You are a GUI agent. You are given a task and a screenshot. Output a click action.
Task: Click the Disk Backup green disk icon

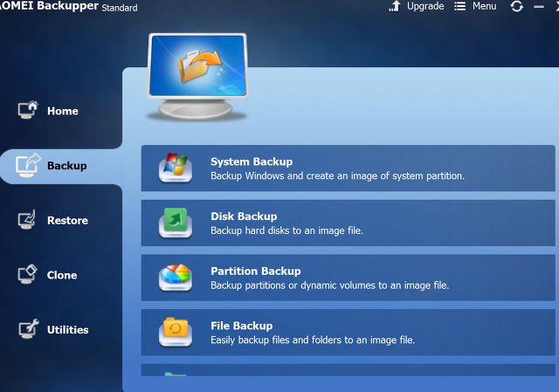pos(176,223)
